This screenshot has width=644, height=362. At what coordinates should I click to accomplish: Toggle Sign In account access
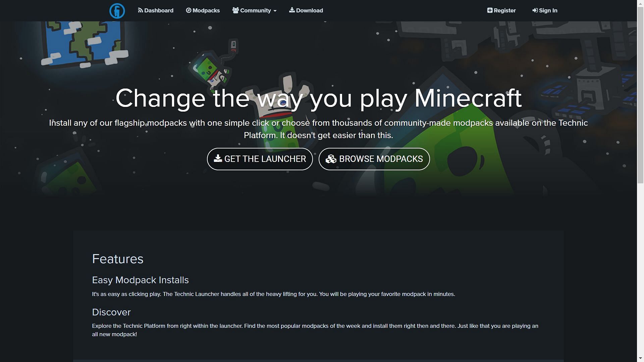(x=544, y=10)
